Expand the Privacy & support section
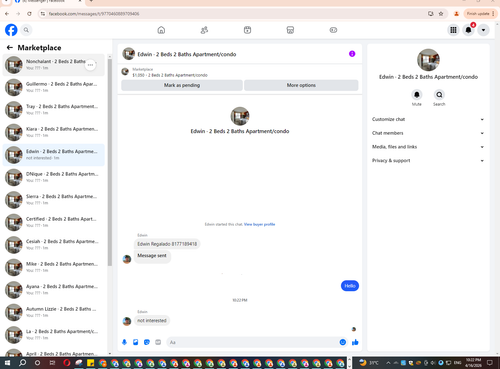500x369 pixels. pos(428,160)
